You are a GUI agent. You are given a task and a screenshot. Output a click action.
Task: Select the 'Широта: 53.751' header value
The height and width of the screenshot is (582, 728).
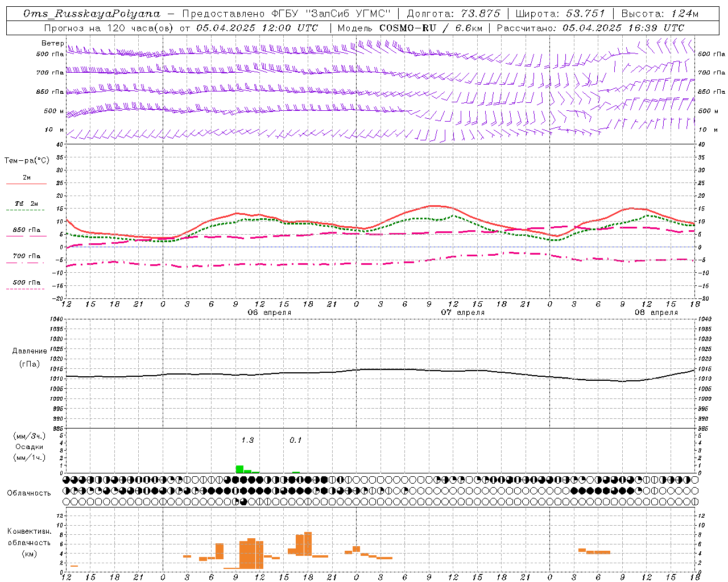560,14
